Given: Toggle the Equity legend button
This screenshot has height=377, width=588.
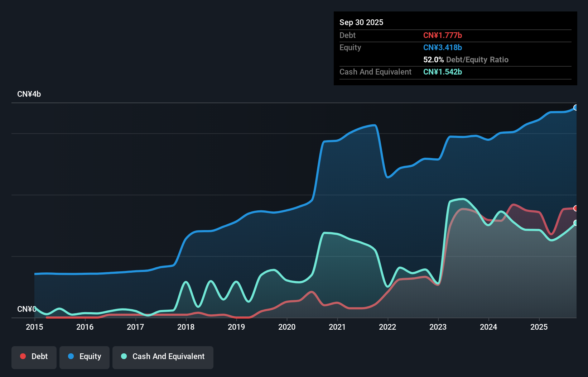Looking at the screenshot, I should 85,357.
